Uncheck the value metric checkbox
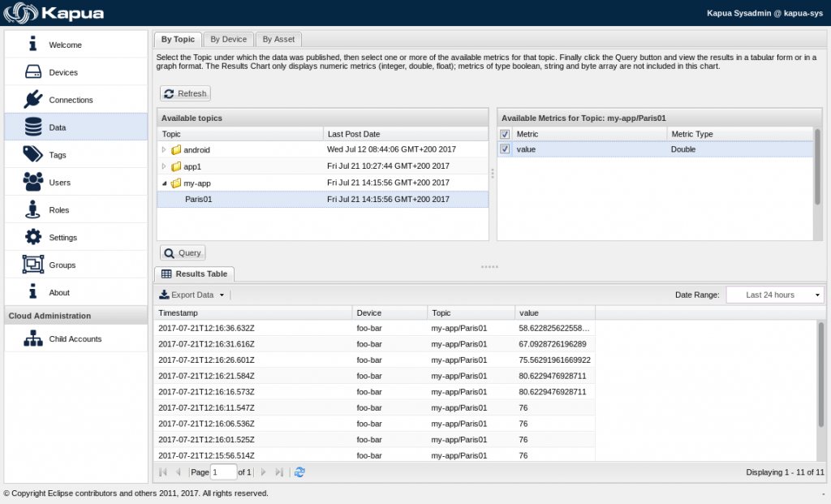Image resolution: width=831 pixels, height=504 pixels. pyautogui.click(x=505, y=149)
